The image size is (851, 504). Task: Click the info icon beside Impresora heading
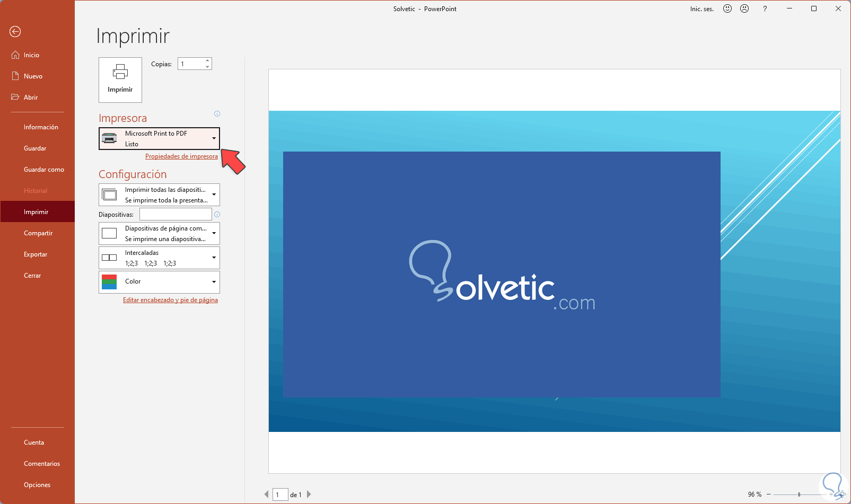[217, 114]
